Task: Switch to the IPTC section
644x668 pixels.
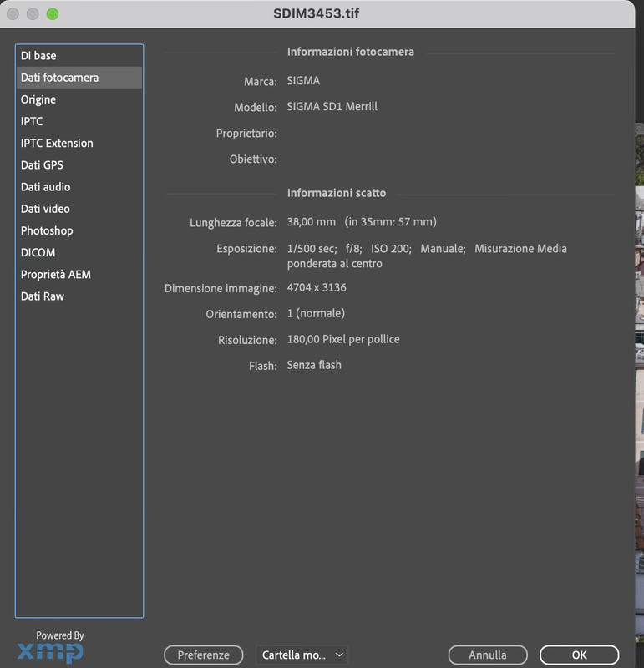Action: 79,121
